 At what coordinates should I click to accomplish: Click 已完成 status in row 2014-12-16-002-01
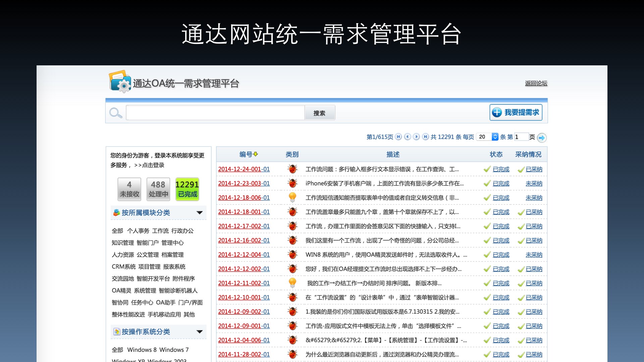click(x=501, y=240)
